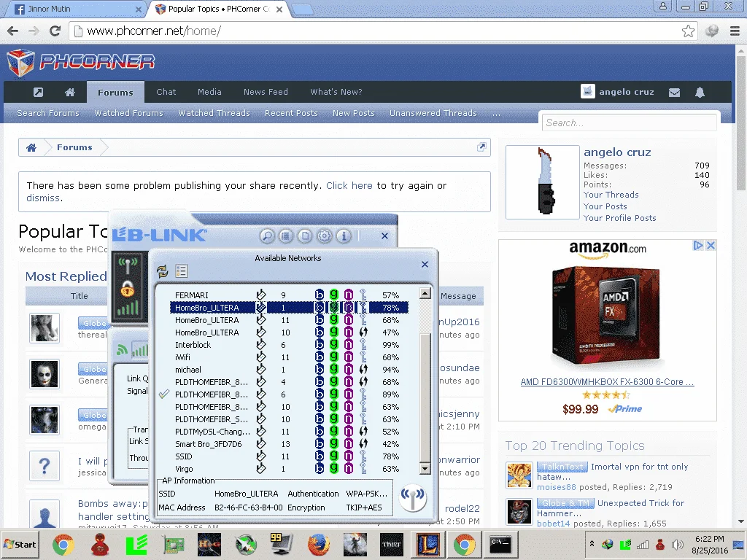Expand the sub-navigation overflow ellipsis
The height and width of the screenshot is (560, 747).
coord(496,113)
